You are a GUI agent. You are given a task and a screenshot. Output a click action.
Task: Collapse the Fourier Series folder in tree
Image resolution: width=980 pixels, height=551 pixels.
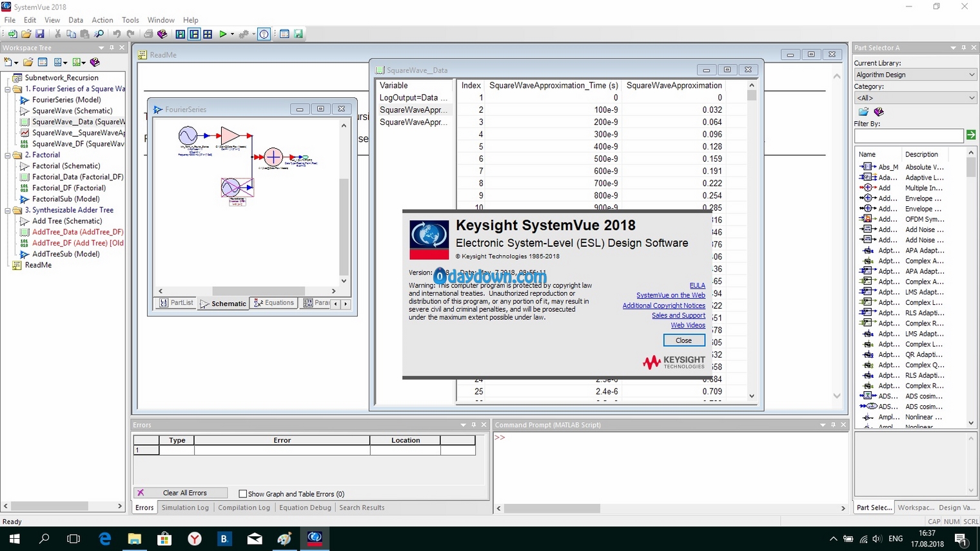pos(8,89)
